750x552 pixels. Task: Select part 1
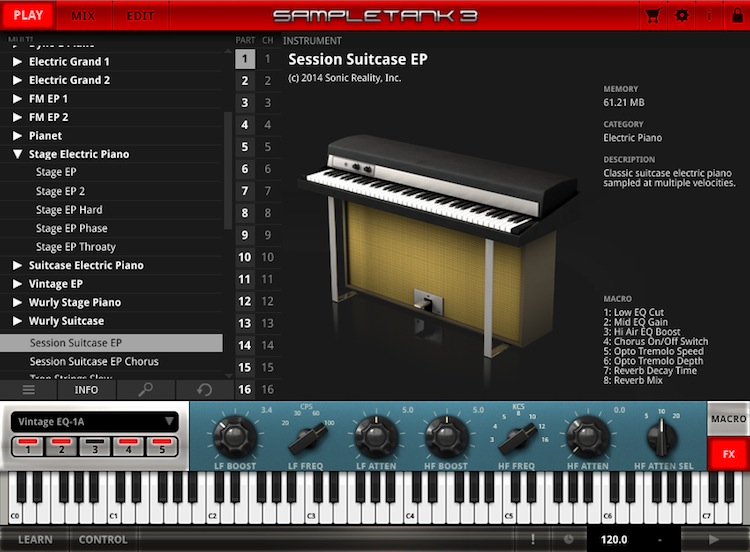(x=245, y=59)
